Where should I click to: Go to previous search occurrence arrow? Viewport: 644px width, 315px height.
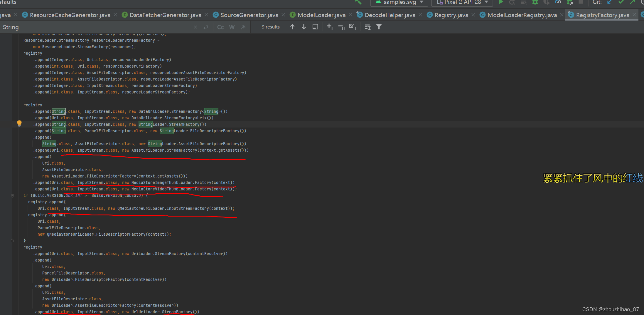point(292,27)
